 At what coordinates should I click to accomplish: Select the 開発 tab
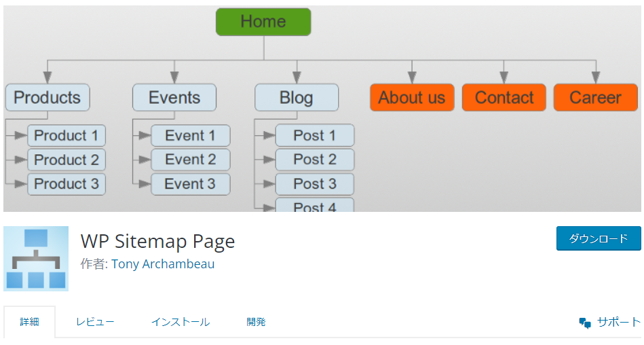click(256, 322)
